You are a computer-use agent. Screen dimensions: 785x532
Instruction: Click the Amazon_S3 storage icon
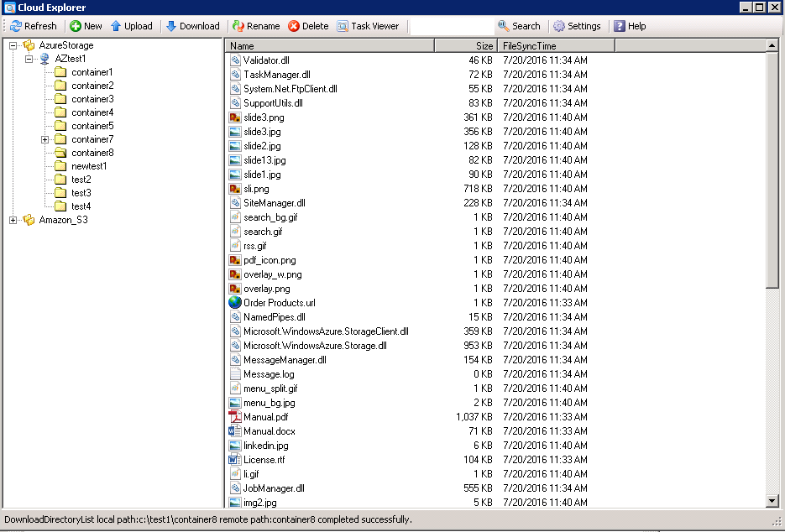coord(29,220)
